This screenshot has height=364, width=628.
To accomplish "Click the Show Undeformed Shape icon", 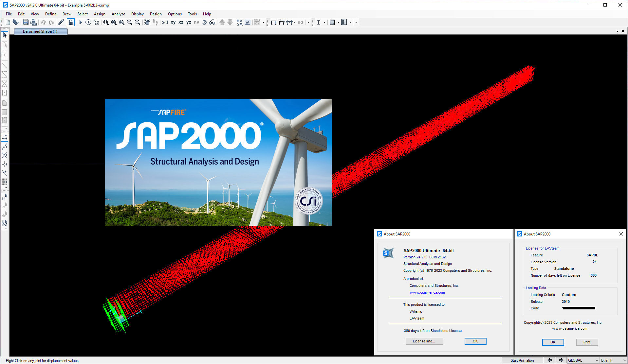I will 273,22.
